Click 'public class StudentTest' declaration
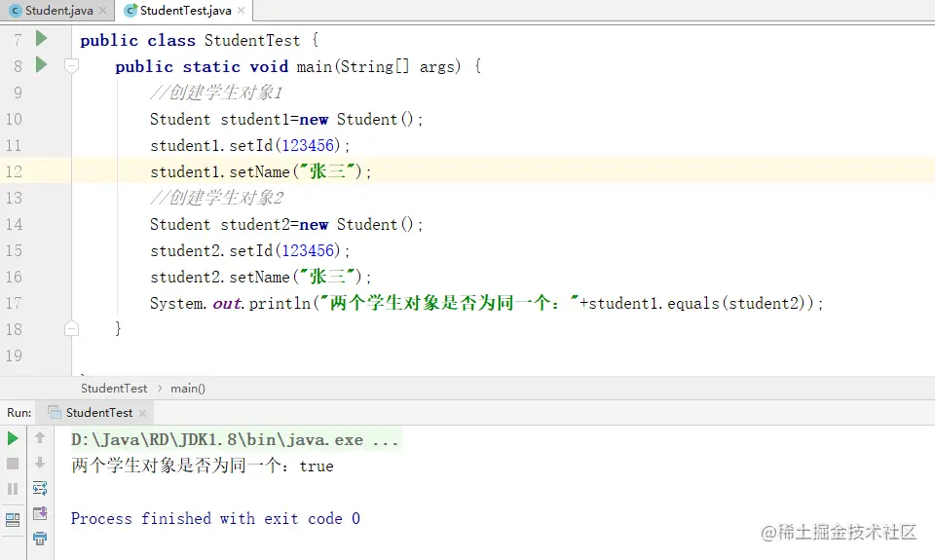 click(x=200, y=40)
